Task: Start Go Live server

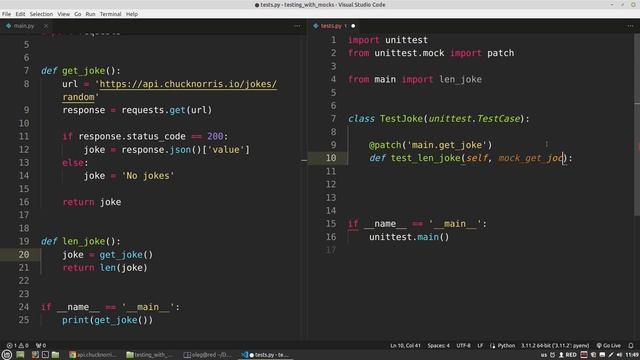Action: pos(608,346)
